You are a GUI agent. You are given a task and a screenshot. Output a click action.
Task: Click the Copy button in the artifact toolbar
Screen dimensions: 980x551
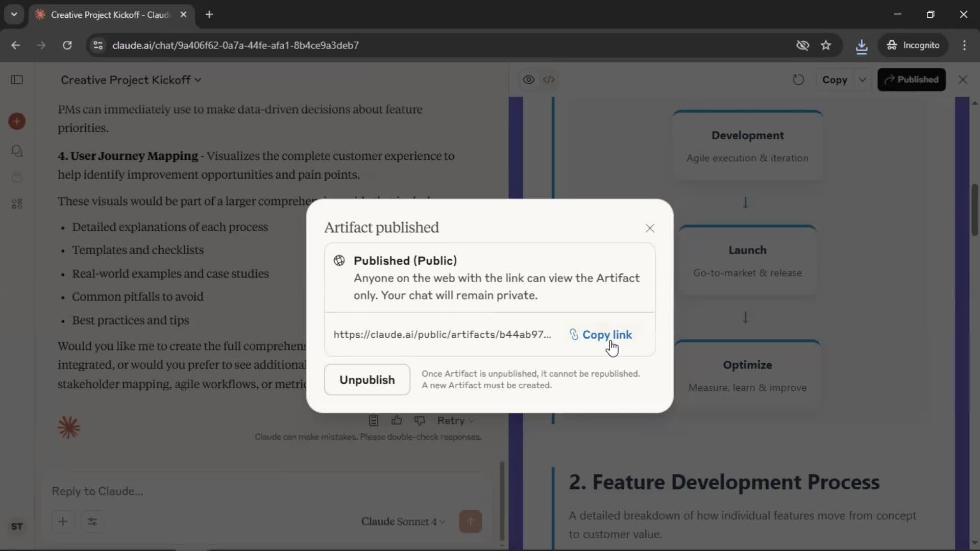click(835, 80)
